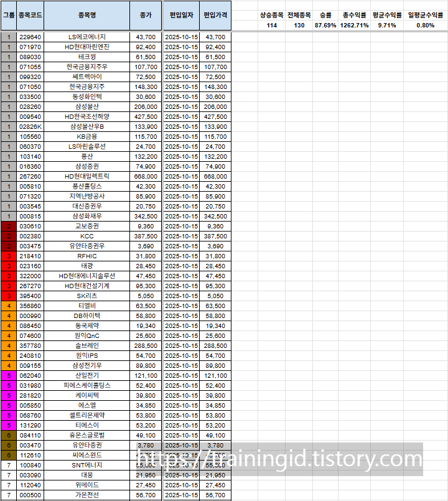Click the 1262.71% total return value

(x=355, y=26)
